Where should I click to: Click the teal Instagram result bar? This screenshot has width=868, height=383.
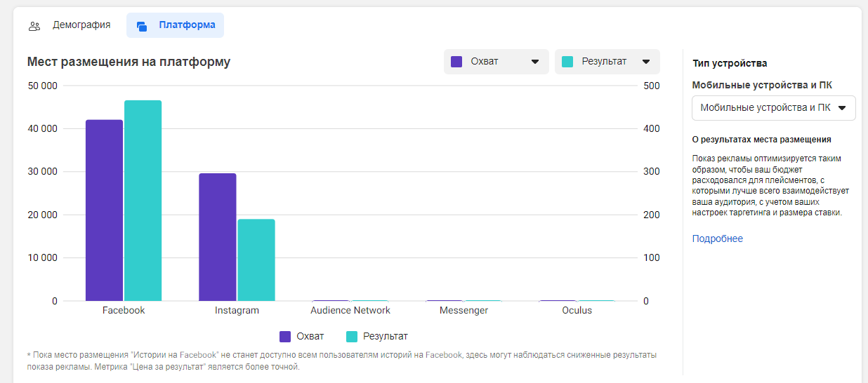(256, 260)
